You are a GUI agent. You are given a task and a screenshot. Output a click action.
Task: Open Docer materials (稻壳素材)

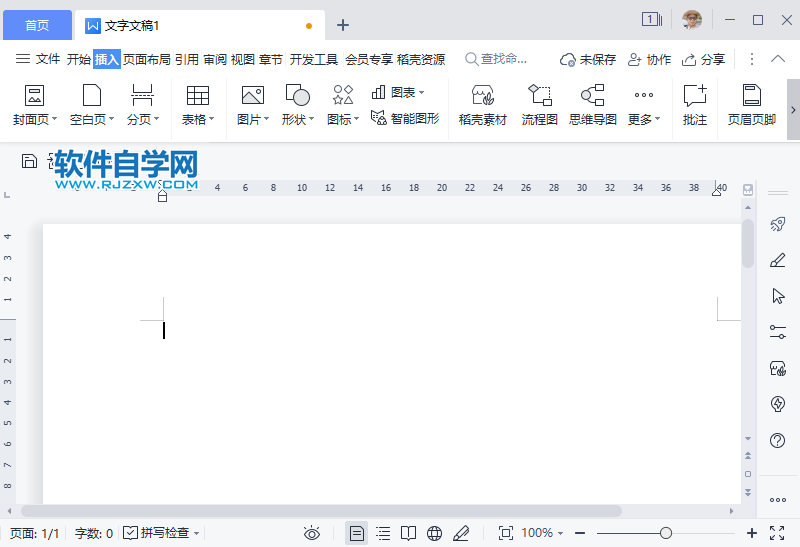(483, 105)
